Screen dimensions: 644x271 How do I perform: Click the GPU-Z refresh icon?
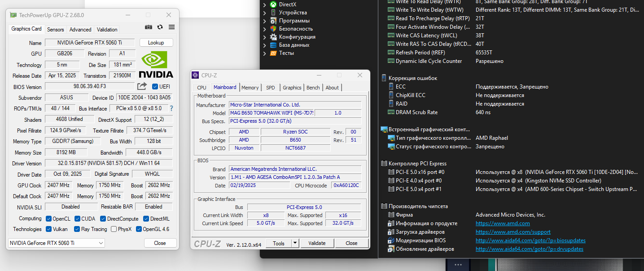click(x=160, y=27)
